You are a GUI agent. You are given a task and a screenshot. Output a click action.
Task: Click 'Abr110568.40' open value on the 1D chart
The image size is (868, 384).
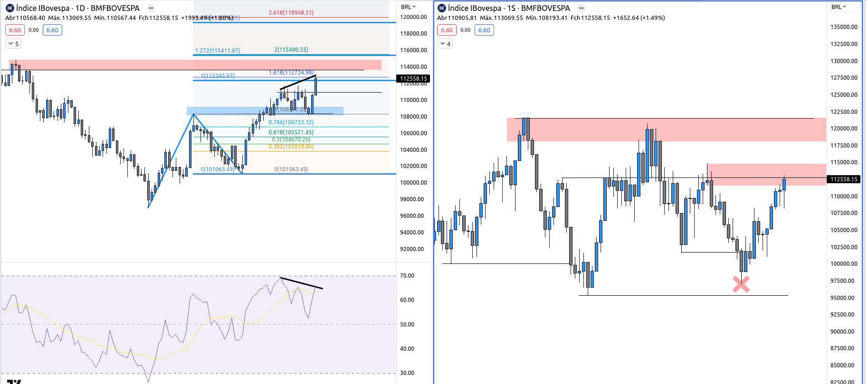tap(25, 18)
